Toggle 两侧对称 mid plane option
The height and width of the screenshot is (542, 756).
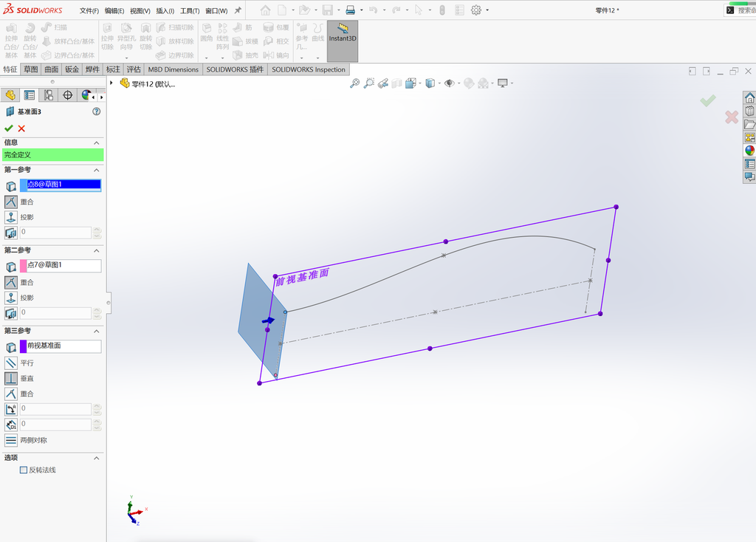[11, 440]
